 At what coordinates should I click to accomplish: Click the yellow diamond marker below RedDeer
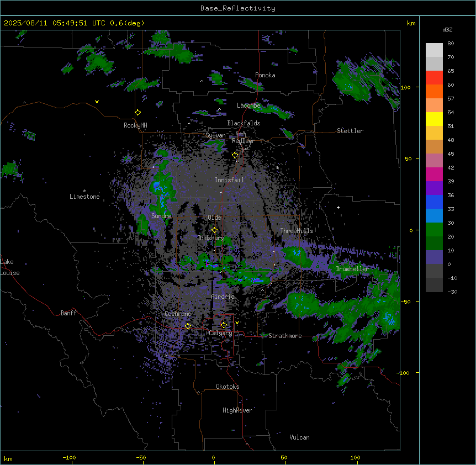(x=235, y=155)
